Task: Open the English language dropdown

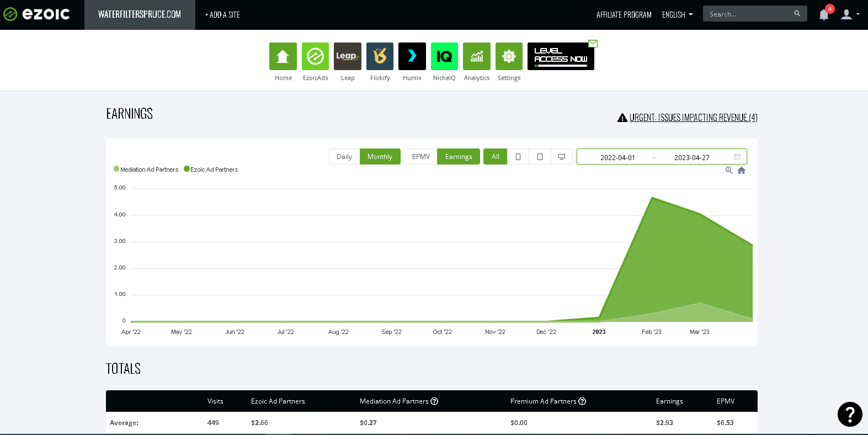Action: tap(677, 15)
